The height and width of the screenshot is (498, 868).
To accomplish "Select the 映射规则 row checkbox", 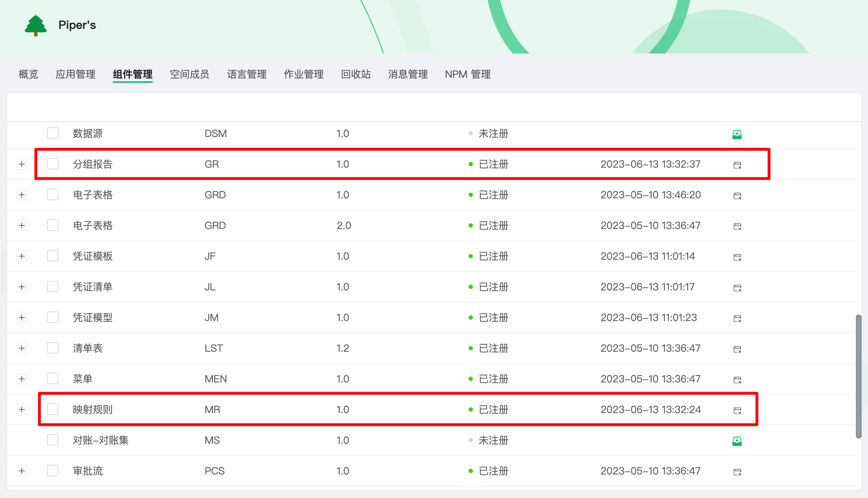I will pyautogui.click(x=53, y=409).
